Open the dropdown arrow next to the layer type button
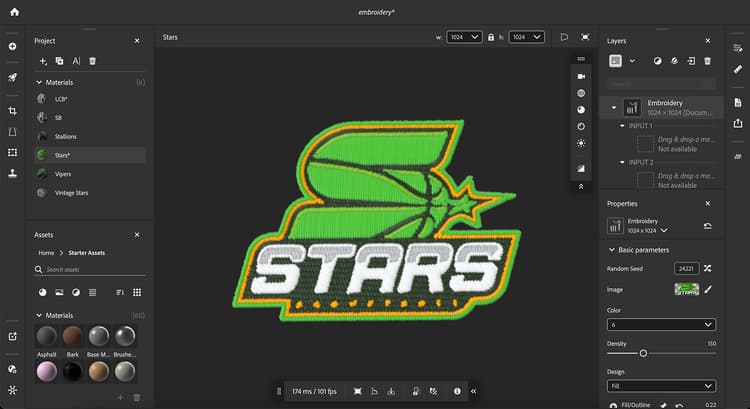 (x=632, y=61)
